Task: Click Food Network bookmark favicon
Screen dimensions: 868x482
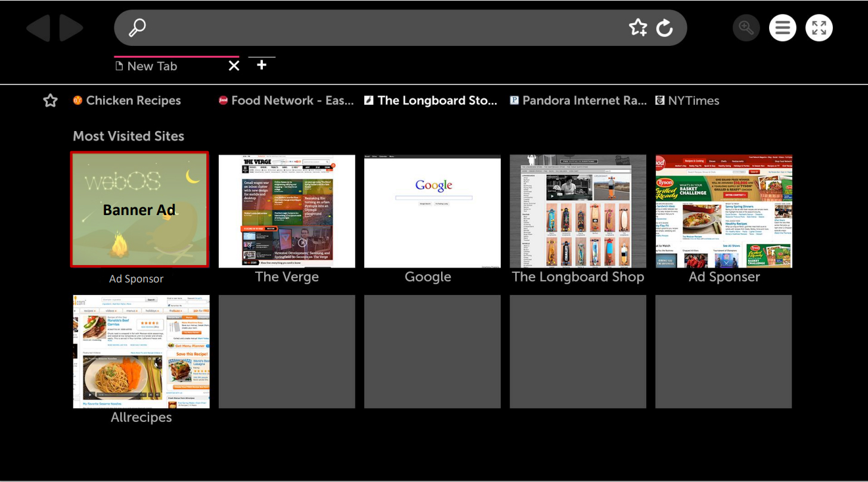Action: coord(224,100)
